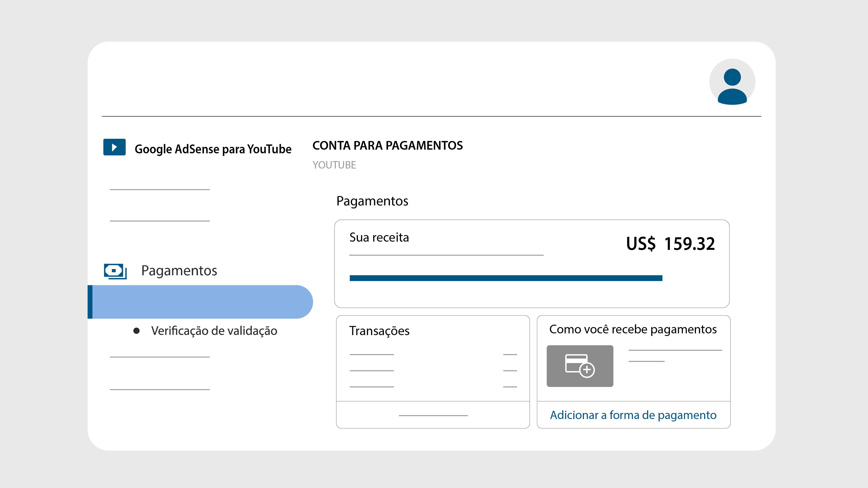Viewport: 868px width, 488px height.
Task: Click the user profile avatar icon
Action: tap(732, 82)
